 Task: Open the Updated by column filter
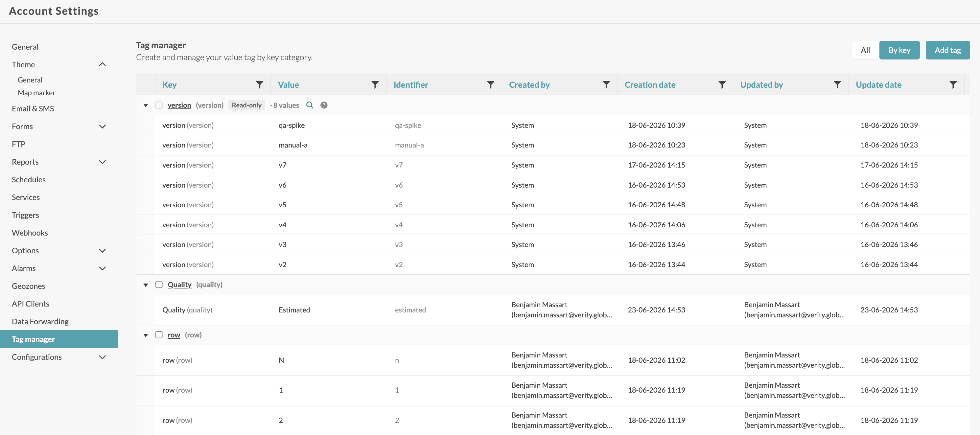(837, 84)
